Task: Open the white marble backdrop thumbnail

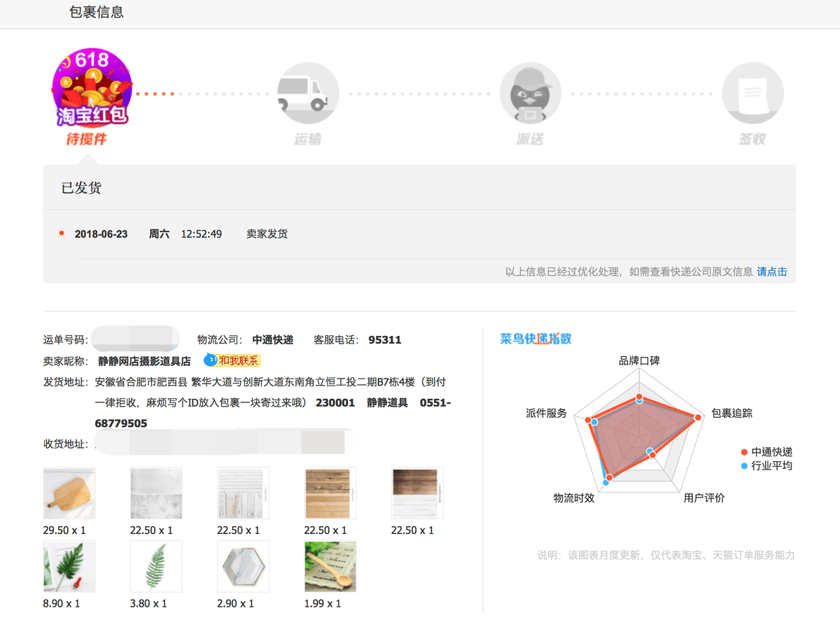Action: pyautogui.click(x=156, y=493)
